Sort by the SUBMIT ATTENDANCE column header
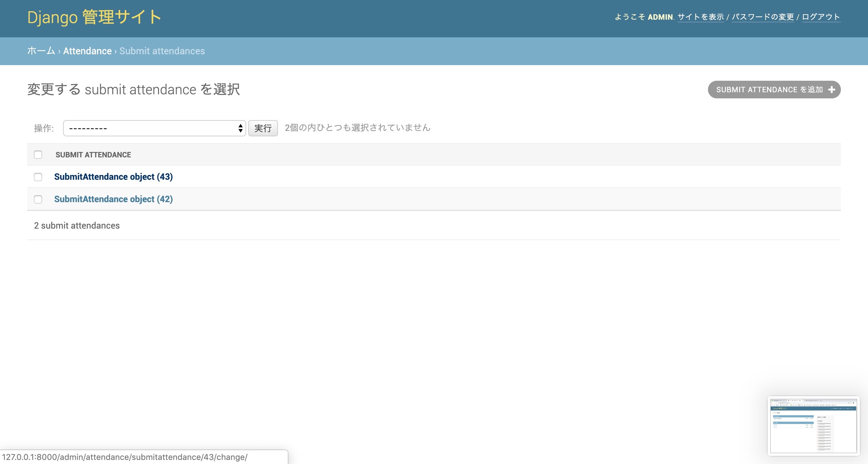The width and height of the screenshot is (868, 464). coord(94,155)
